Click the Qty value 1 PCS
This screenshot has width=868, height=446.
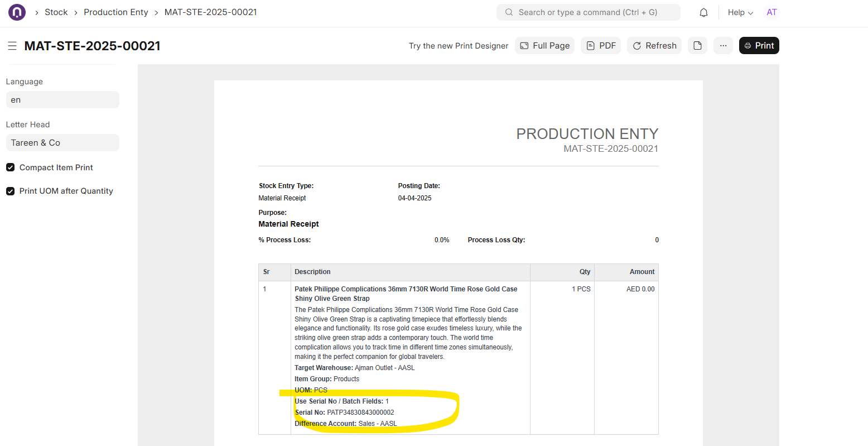(x=581, y=289)
